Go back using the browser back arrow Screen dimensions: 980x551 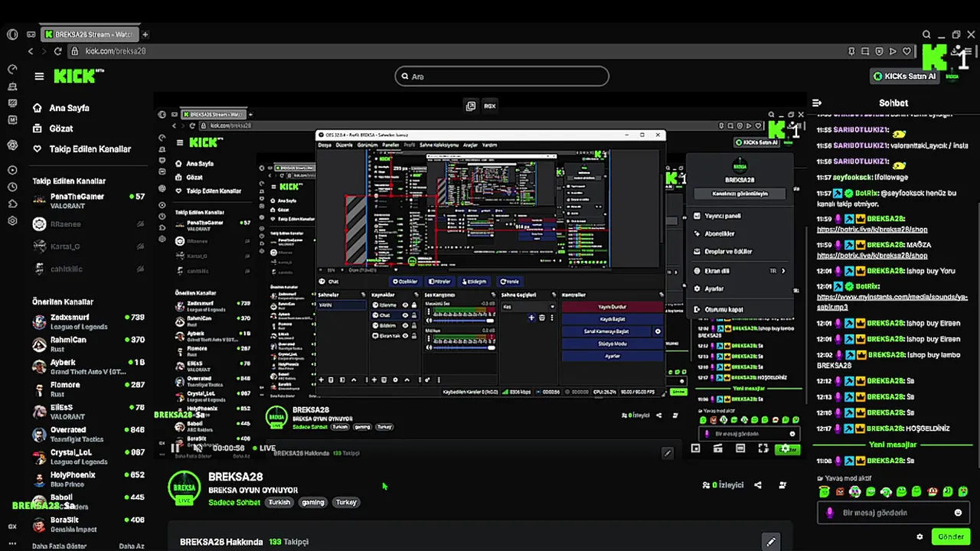(x=31, y=51)
